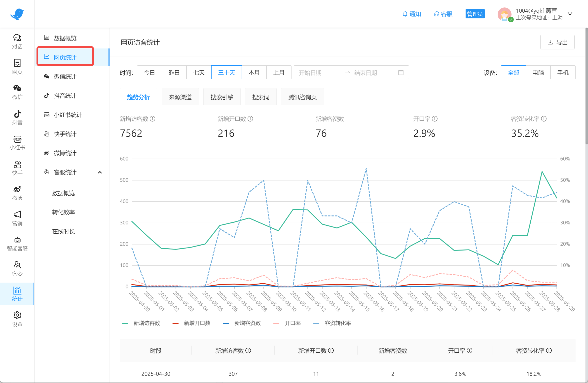Switch to the 来源渠道 tab
The image size is (588, 383).
[x=180, y=97]
